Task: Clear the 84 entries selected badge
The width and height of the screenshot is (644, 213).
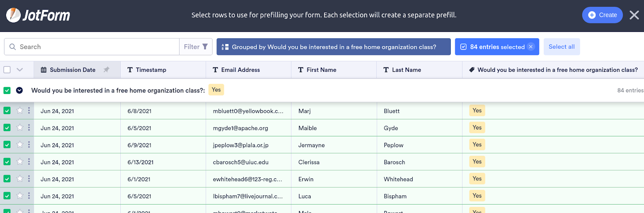Action: point(531,47)
